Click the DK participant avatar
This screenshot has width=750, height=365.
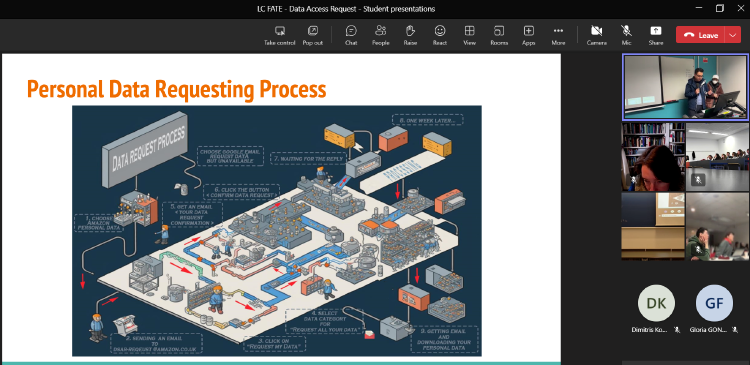pyautogui.click(x=656, y=303)
